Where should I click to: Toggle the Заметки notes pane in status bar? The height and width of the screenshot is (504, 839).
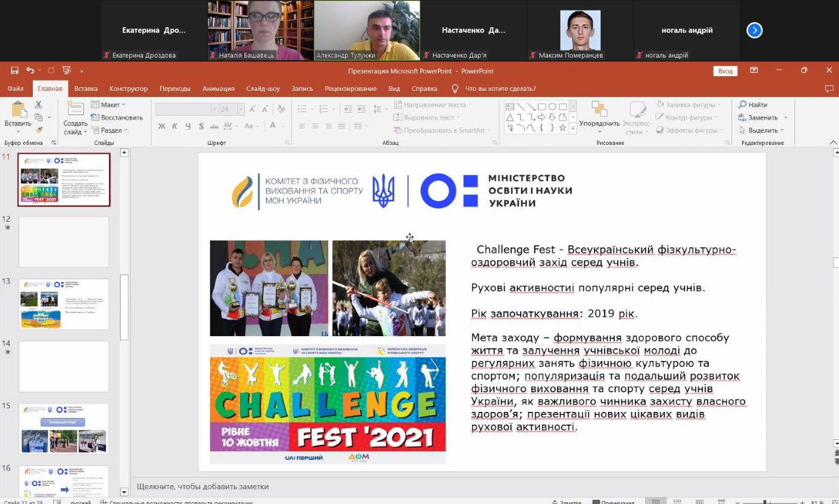tap(566, 502)
